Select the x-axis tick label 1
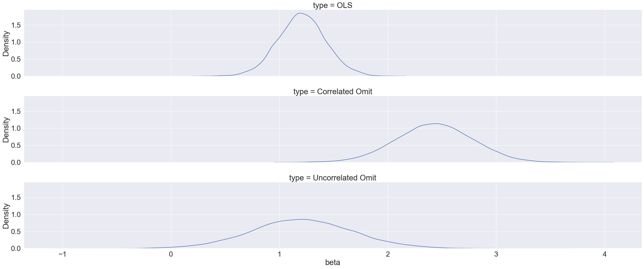The height and width of the screenshot is (269, 644). point(279,254)
